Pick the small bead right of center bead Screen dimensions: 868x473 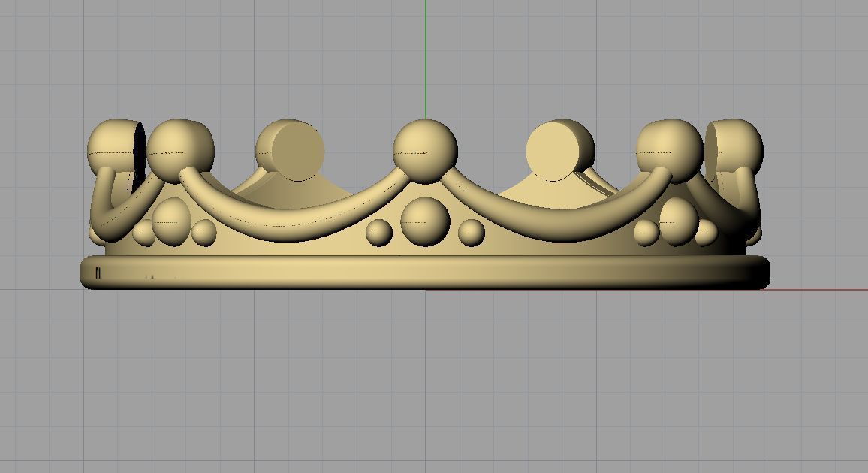pos(471,232)
